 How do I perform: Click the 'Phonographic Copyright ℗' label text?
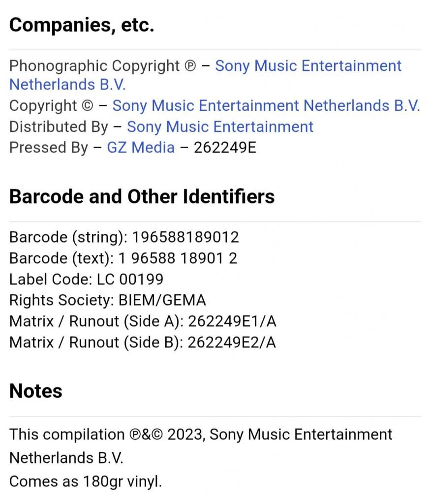(102, 66)
